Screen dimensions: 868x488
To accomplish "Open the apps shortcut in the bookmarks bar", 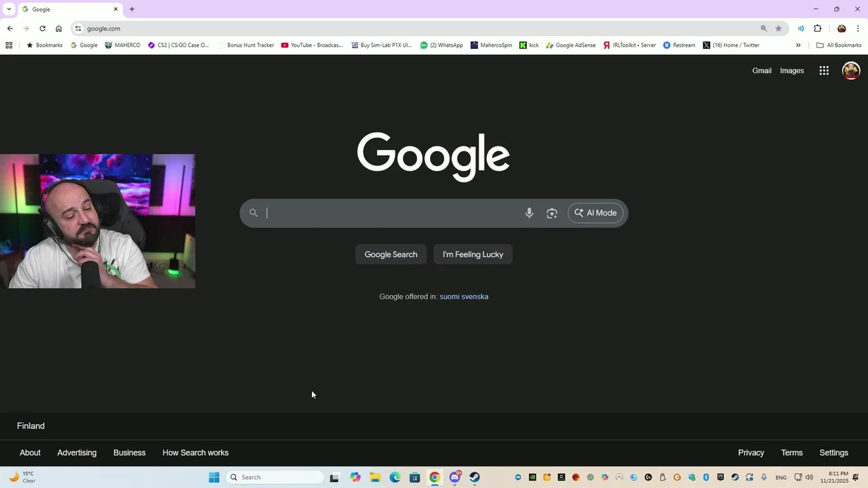I will [9, 45].
